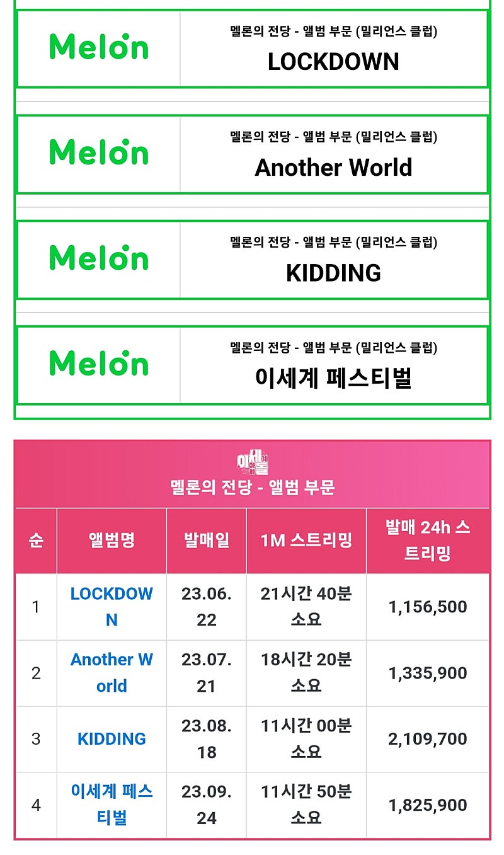Viewport: 504px width, 855px height.
Task: Click the 이세돌 logo in the pink header
Action: click(253, 462)
